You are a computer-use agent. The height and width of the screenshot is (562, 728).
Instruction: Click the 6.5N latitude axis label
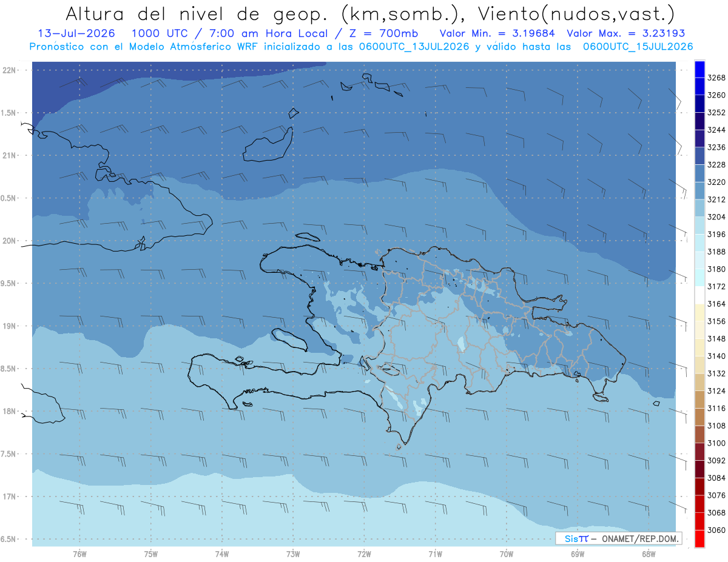9,540
